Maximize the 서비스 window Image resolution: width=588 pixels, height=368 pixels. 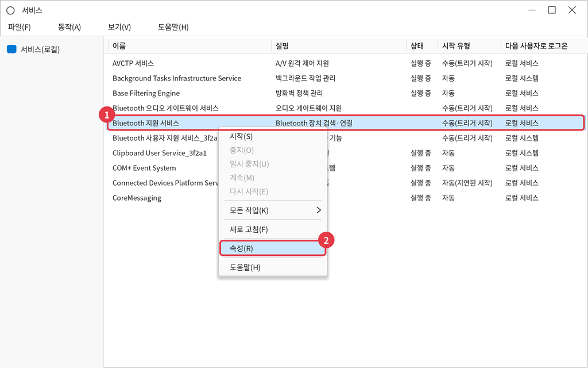coord(552,10)
